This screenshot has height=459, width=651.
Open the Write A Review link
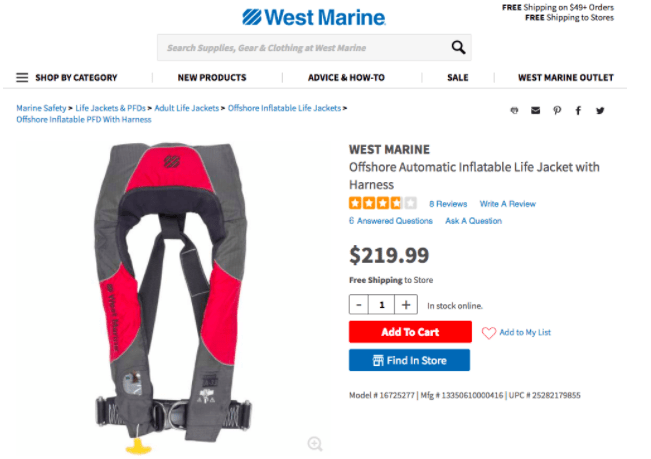point(507,204)
